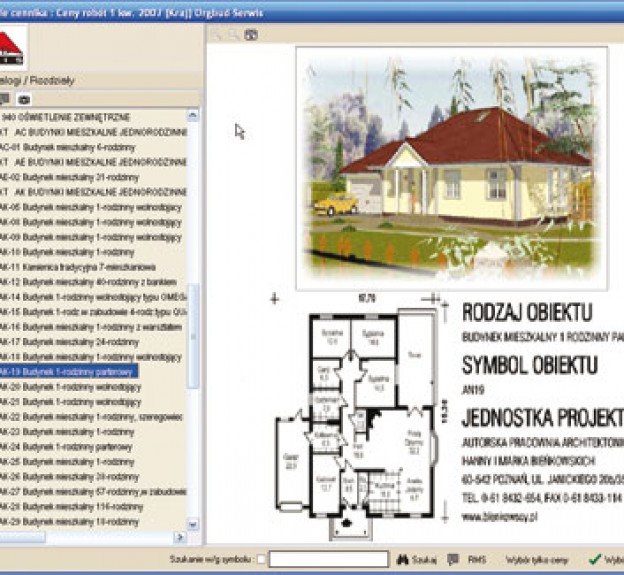Click the red roof logo
Image resolution: width=624 pixels, height=575 pixels.
(x=11, y=49)
